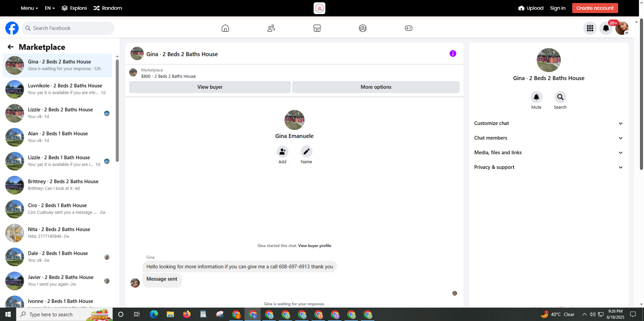Open the account profile picture menu

tap(622, 28)
